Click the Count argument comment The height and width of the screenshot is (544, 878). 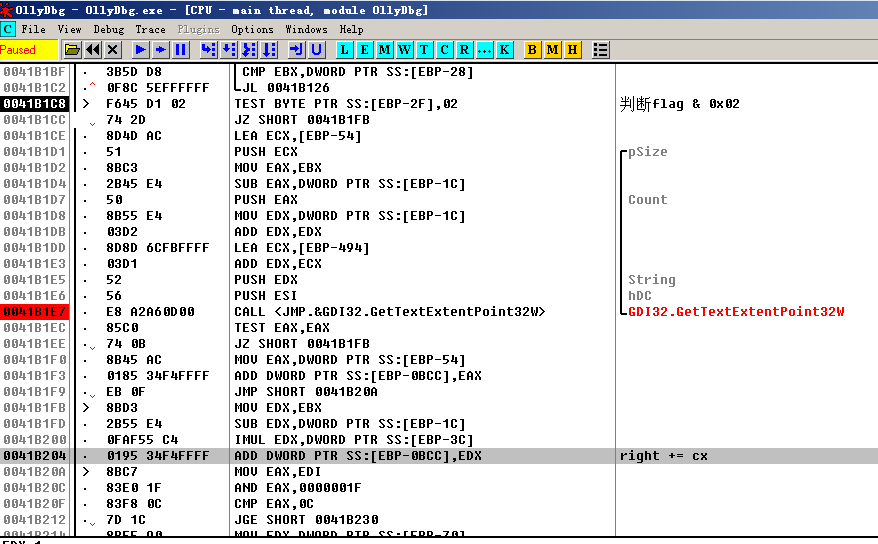tap(648, 200)
